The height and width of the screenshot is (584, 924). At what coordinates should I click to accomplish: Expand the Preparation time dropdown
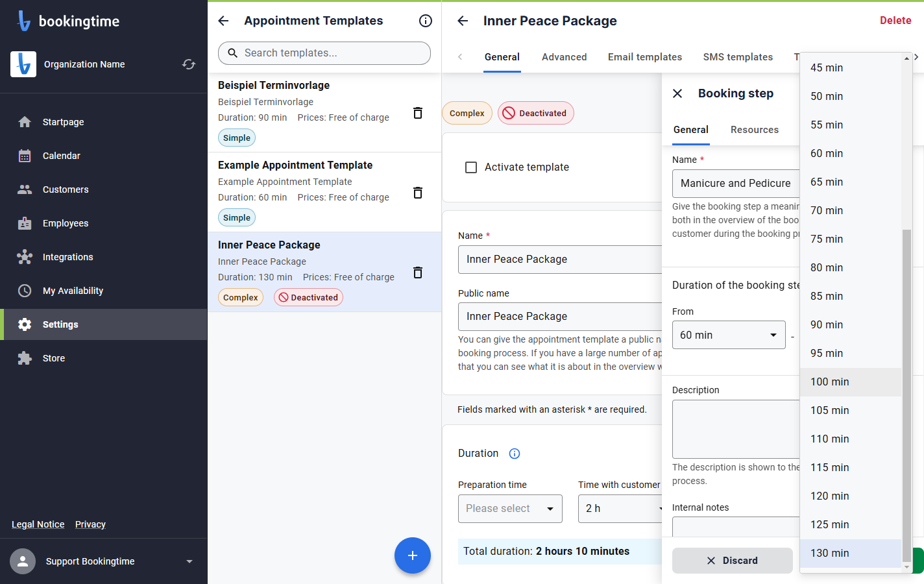[510, 509]
